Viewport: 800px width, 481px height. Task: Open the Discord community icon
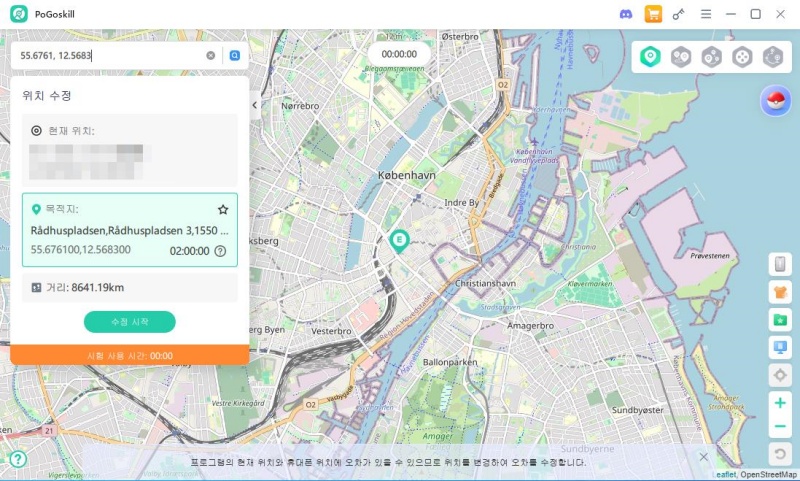[626, 14]
